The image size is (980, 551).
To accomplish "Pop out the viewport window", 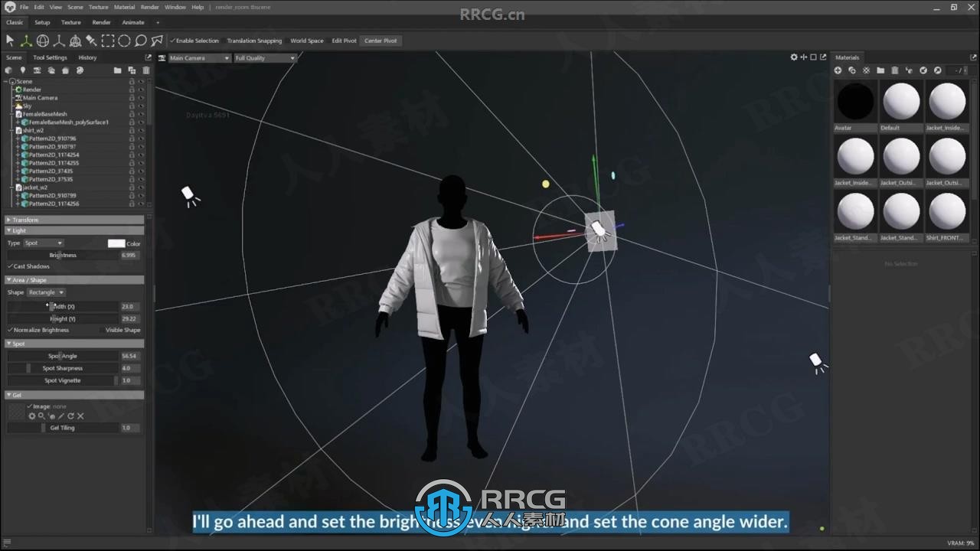I will (823, 57).
